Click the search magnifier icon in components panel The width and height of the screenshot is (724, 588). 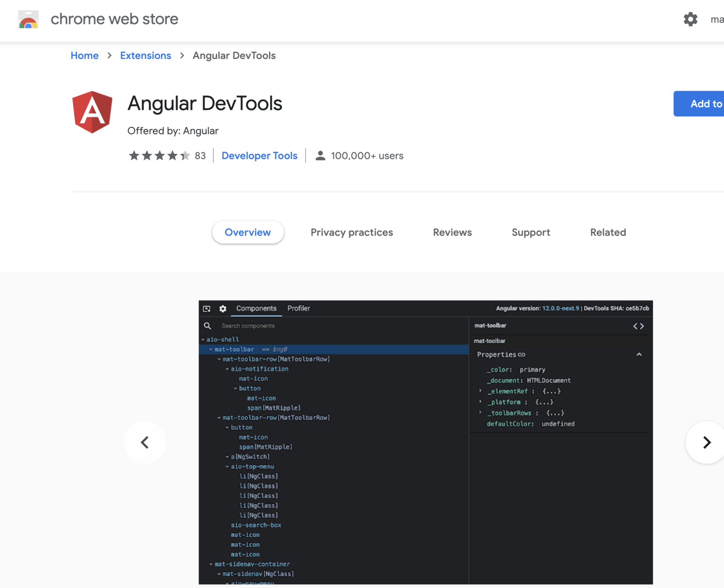208,326
